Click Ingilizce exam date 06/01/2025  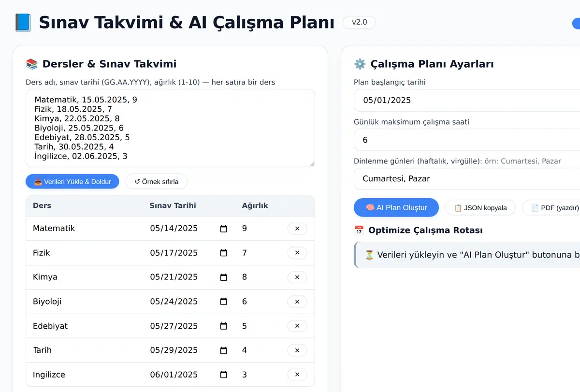[174, 375]
